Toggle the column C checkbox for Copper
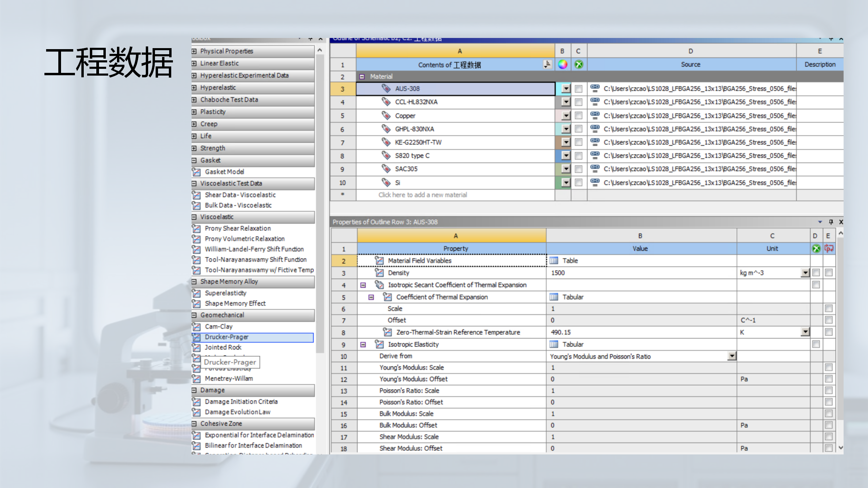The width and height of the screenshot is (868, 488). (x=579, y=116)
